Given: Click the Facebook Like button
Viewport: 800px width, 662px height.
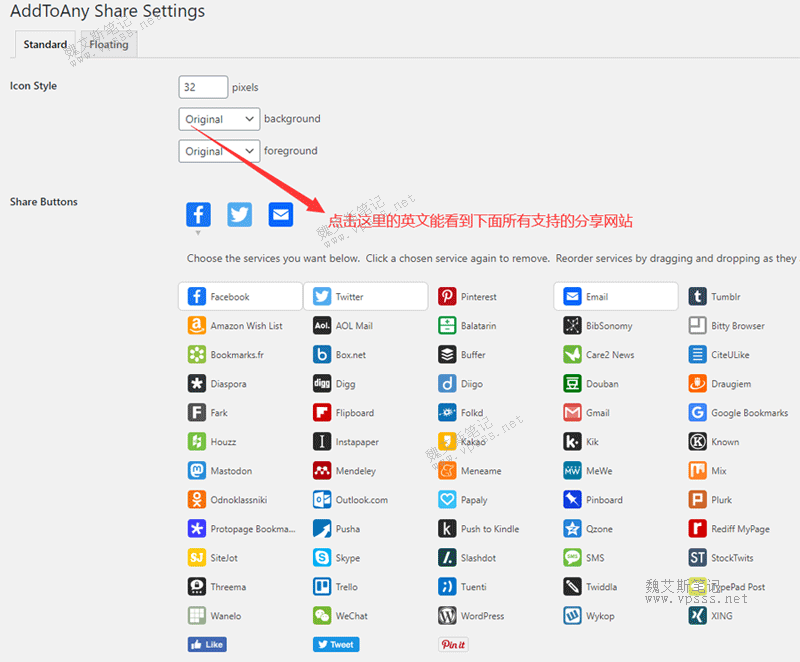Looking at the screenshot, I should point(207,645).
